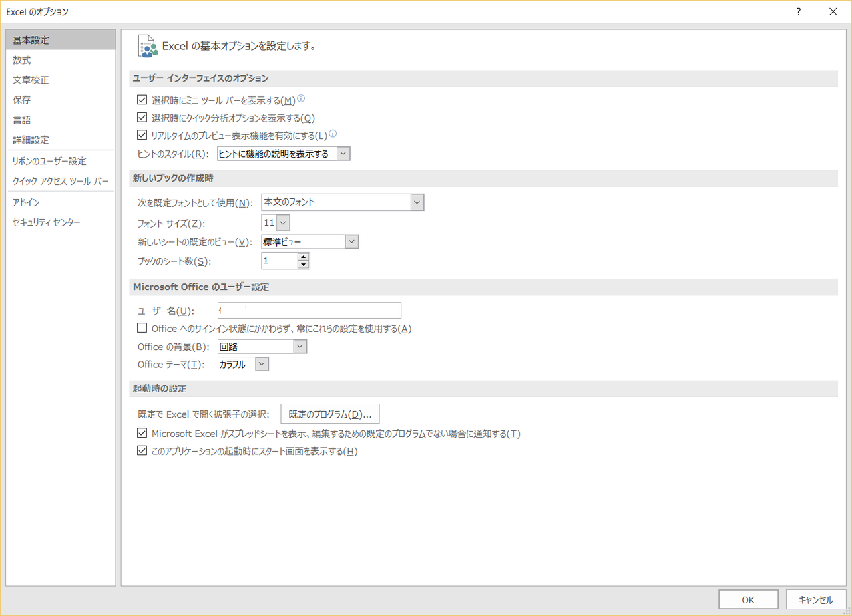Open the 言語 settings category

(x=61, y=120)
